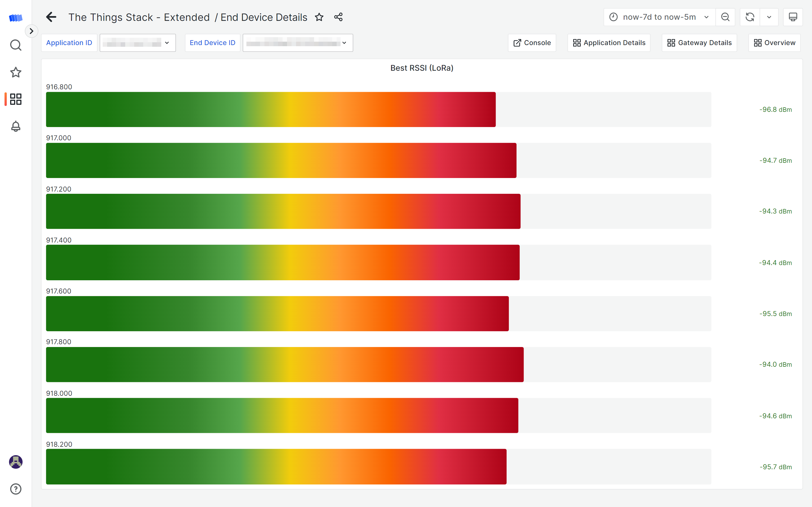The width and height of the screenshot is (812, 507).
Task: Open the Application ID dropdown
Action: coord(138,43)
